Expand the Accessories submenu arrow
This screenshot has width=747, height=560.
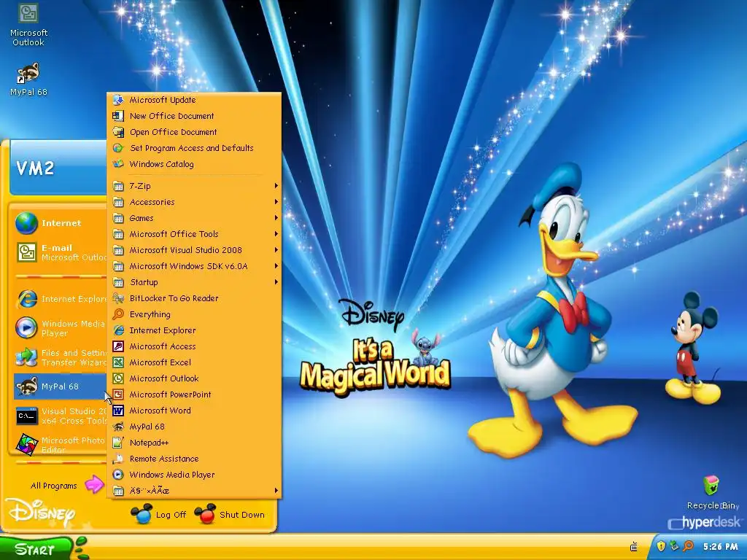click(x=276, y=202)
